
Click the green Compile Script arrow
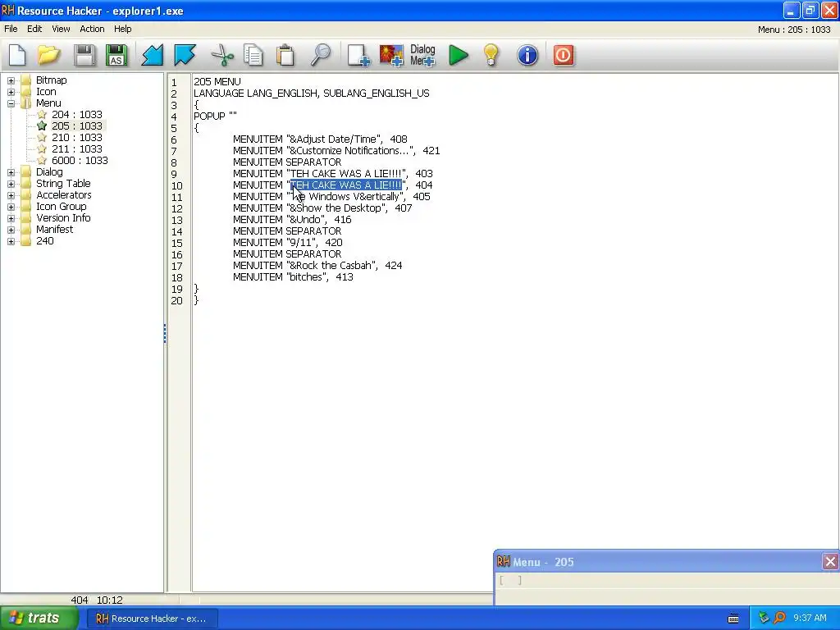pyautogui.click(x=458, y=55)
